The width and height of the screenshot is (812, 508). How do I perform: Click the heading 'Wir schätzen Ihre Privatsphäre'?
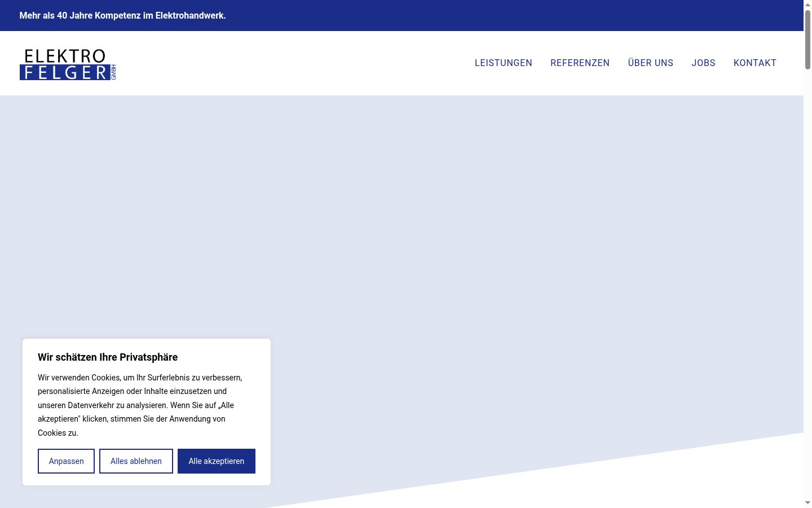[x=108, y=357]
